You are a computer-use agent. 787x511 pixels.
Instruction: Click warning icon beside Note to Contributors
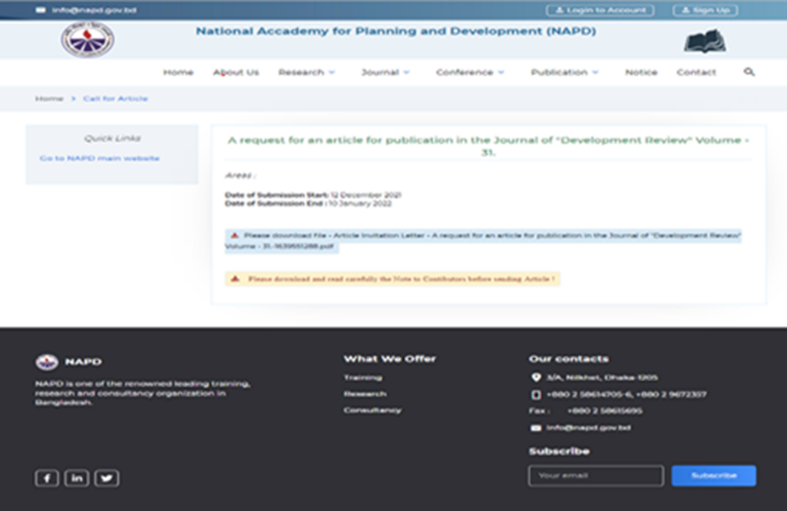[234, 279]
